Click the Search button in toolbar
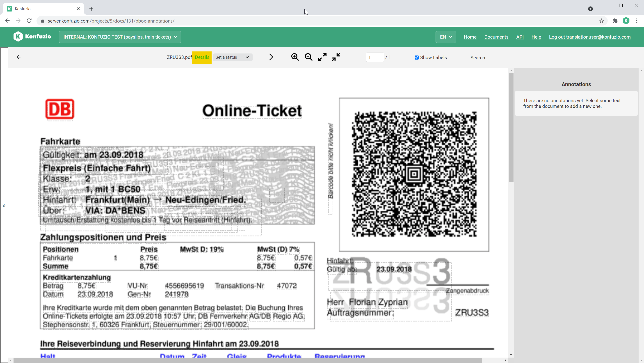The height and width of the screenshot is (363, 644). click(477, 58)
